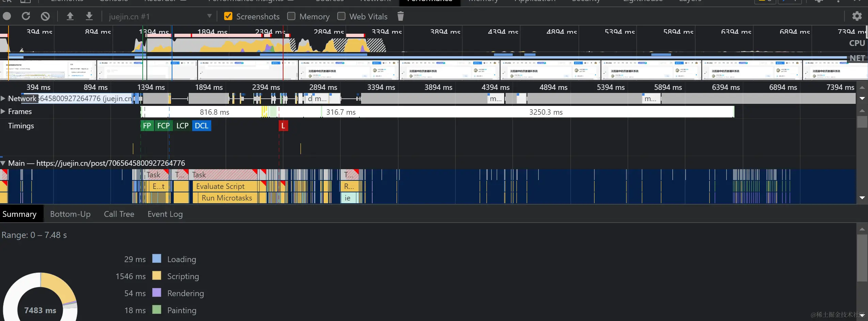Uncheck the Screenshots checkbox

pos(228,16)
